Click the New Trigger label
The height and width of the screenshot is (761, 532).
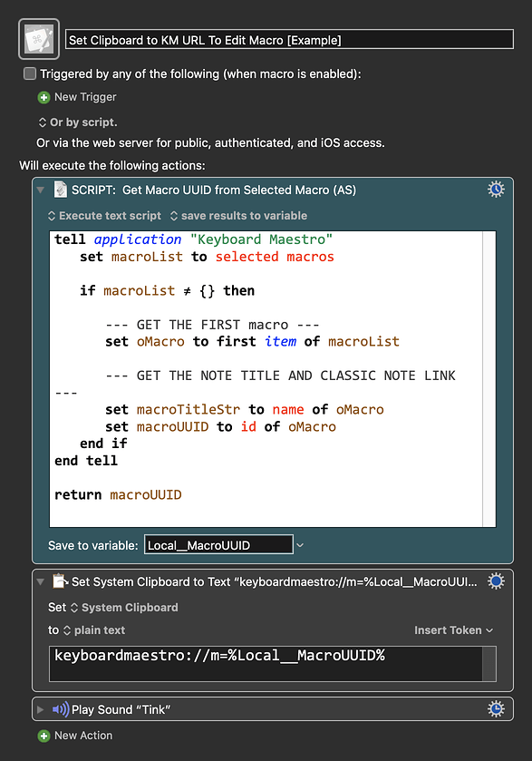tap(85, 97)
